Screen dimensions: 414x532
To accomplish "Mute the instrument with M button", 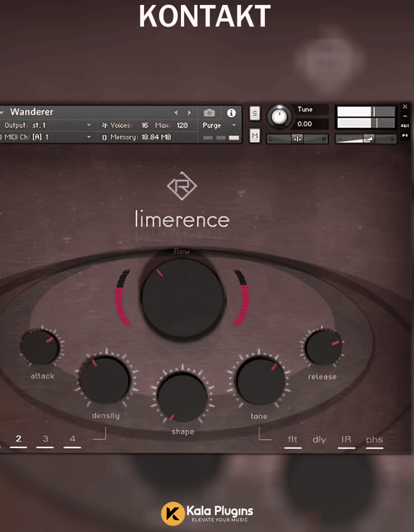I will 255,136.
